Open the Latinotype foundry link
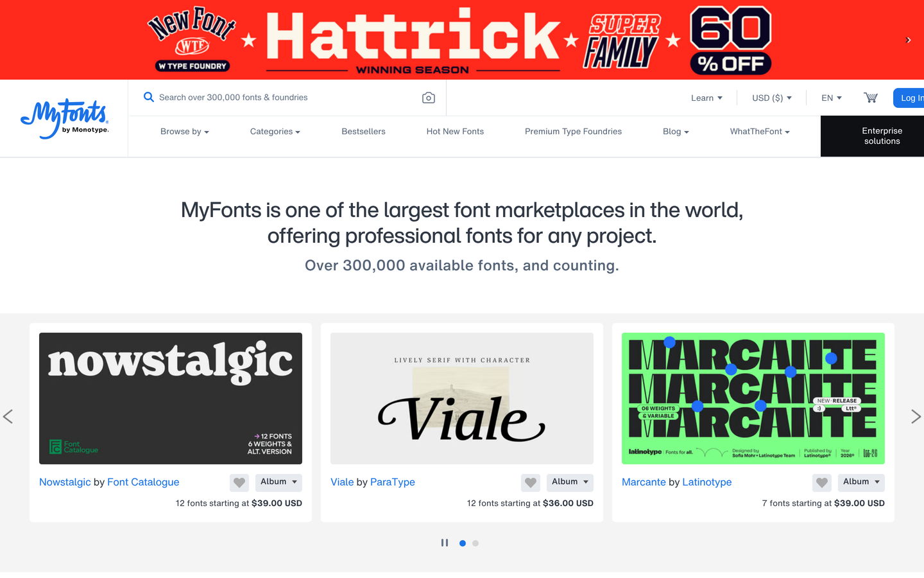The width and height of the screenshot is (924, 578). (x=707, y=482)
